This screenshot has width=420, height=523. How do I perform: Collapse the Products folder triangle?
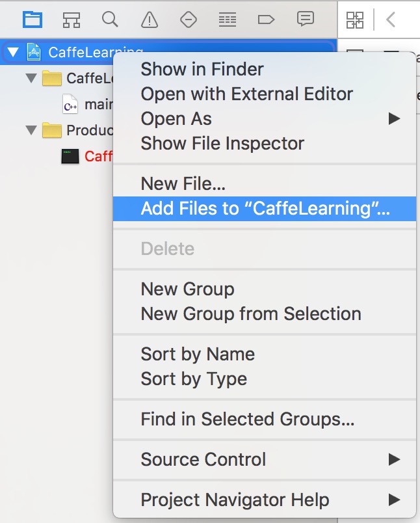31,130
